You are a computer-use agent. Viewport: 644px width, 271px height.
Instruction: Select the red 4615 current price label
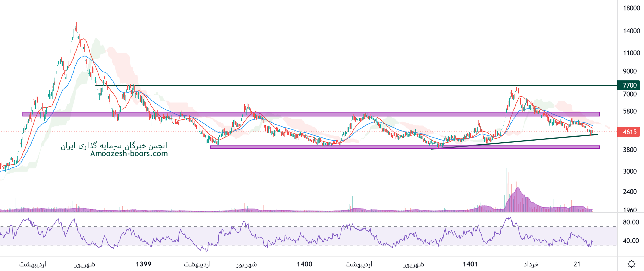[630, 132]
